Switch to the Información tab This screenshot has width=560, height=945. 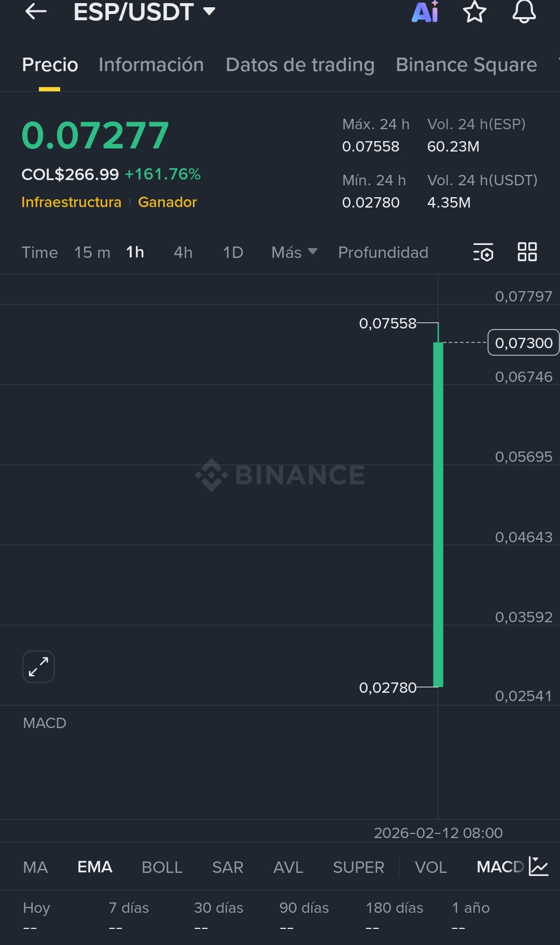pyautogui.click(x=151, y=65)
